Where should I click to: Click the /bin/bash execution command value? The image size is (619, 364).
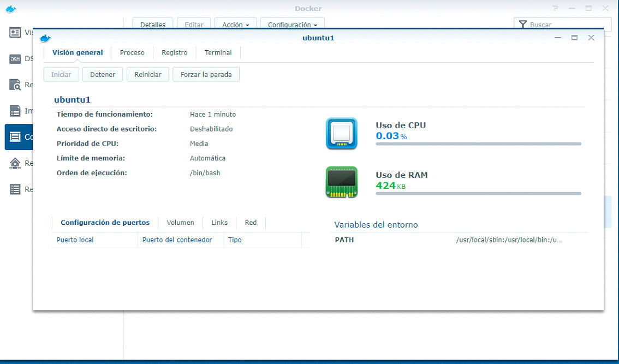coord(205,173)
